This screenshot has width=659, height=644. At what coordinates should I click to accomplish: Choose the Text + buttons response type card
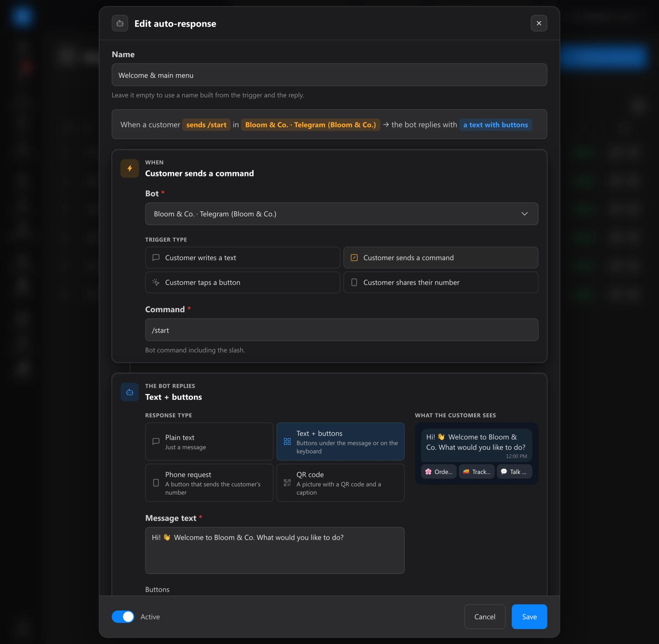(340, 441)
